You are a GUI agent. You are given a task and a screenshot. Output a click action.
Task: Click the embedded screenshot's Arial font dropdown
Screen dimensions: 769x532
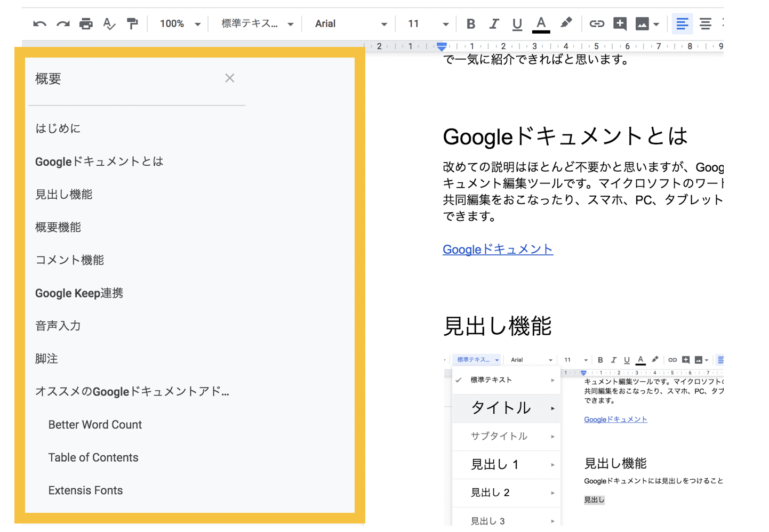pyautogui.click(x=532, y=360)
